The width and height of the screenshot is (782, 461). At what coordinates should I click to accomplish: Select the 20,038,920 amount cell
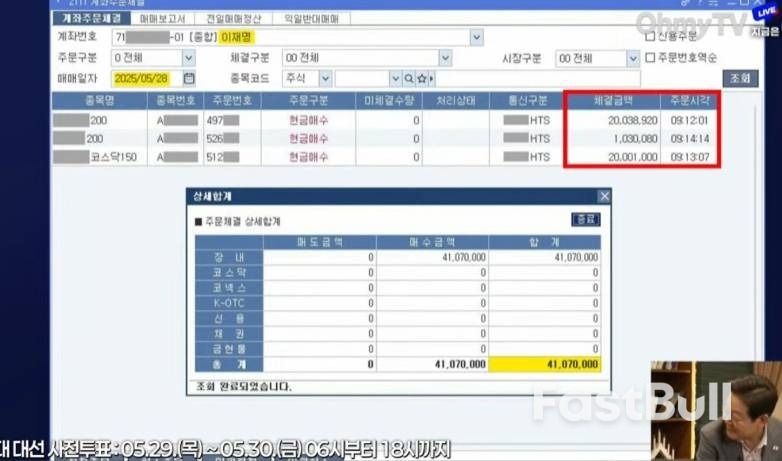[x=613, y=120]
